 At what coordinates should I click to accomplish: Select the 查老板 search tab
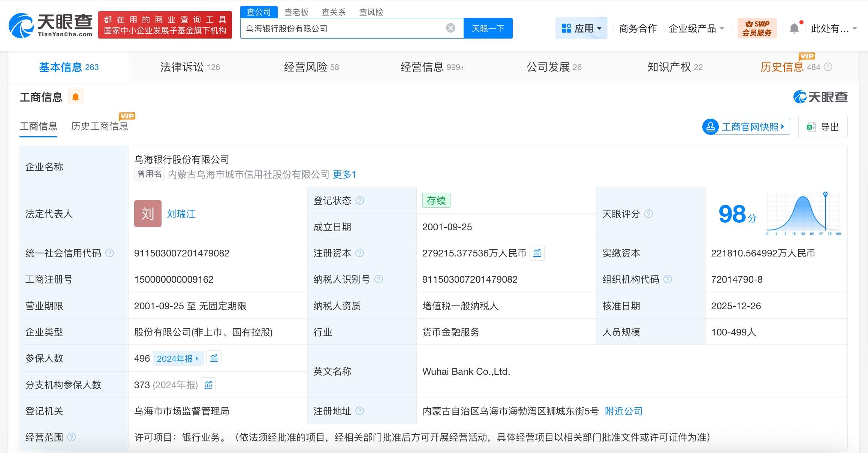coord(296,12)
